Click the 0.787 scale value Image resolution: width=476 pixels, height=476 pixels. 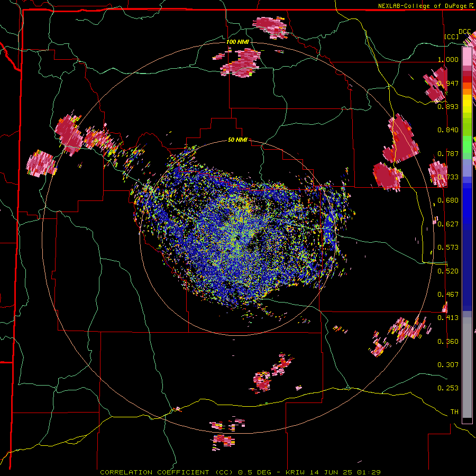448,153
